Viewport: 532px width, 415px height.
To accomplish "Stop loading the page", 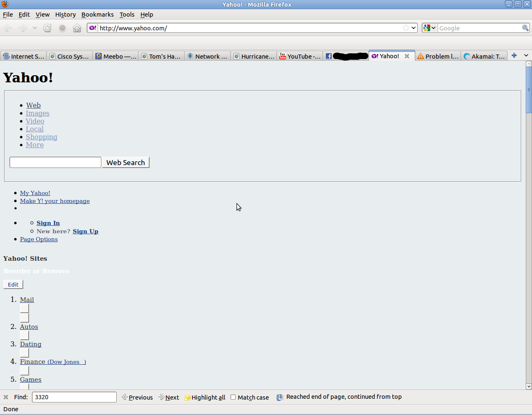I will [x=62, y=28].
